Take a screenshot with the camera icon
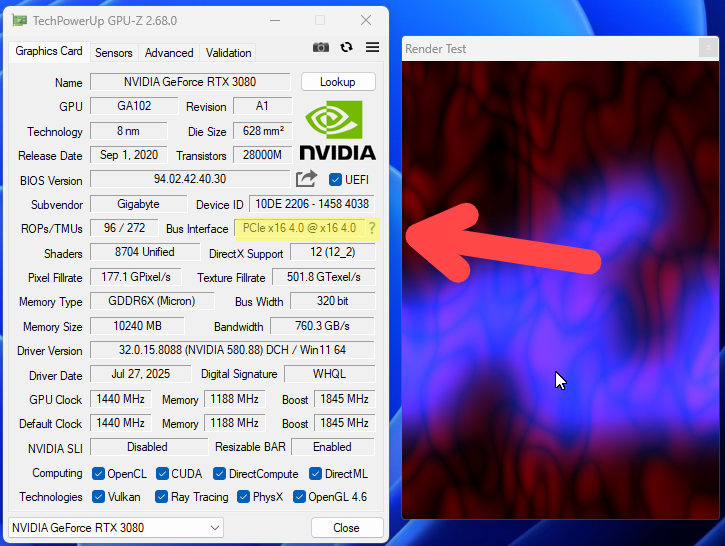The width and height of the screenshot is (725, 546). point(320,47)
